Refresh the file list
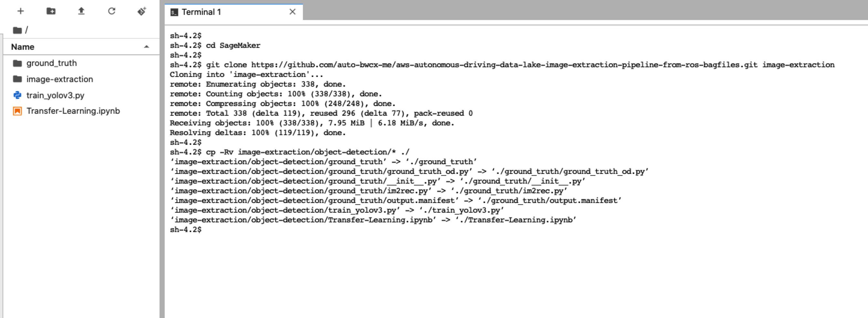Image resolution: width=868 pixels, height=318 pixels. coord(111,11)
